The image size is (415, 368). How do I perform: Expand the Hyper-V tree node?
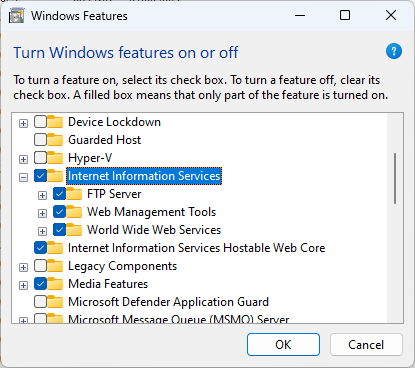click(23, 159)
